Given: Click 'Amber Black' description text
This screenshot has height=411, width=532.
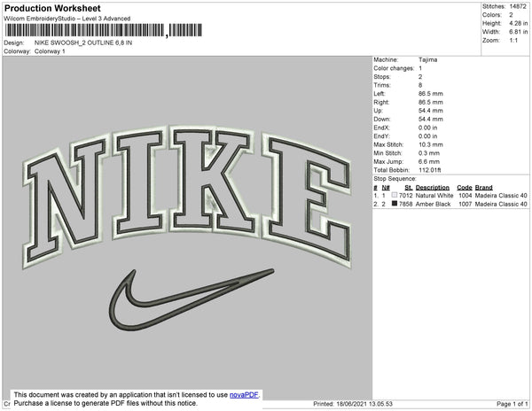Looking at the screenshot, I should pyautogui.click(x=433, y=204).
